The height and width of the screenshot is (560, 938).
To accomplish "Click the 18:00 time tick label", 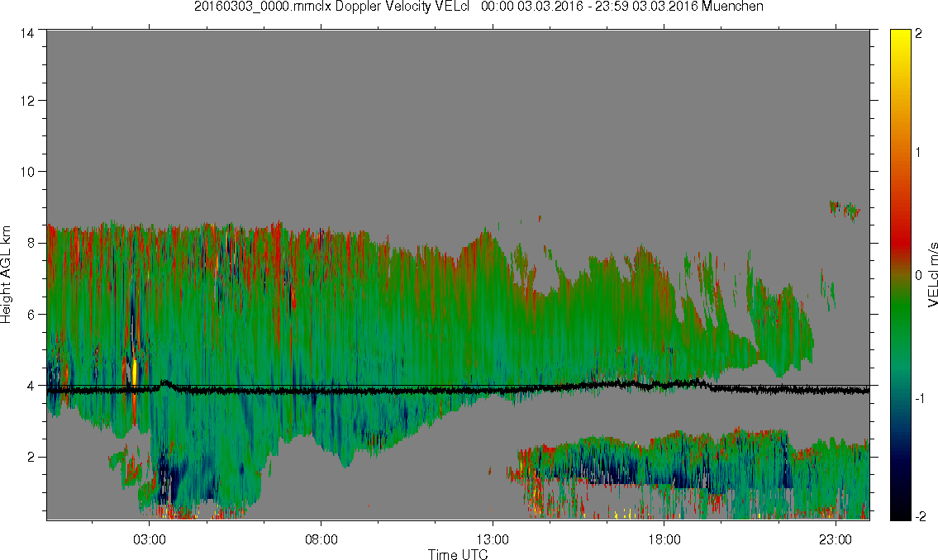I will pos(664,539).
